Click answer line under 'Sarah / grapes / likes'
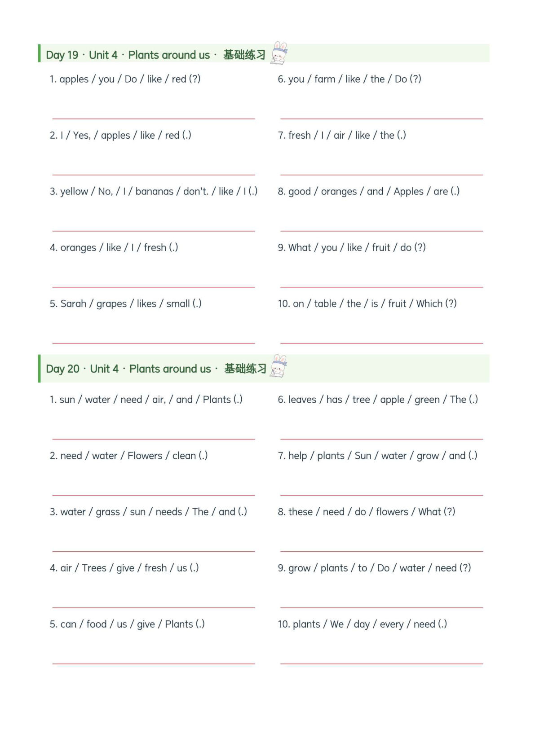Image resolution: width=535 pixels, height=756 pixels. click(x=154, y=343)
